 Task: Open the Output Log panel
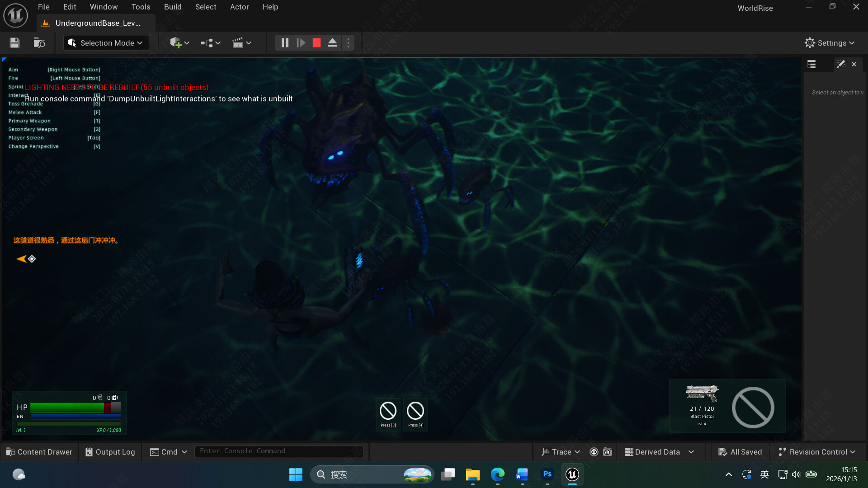click(109, 451)
